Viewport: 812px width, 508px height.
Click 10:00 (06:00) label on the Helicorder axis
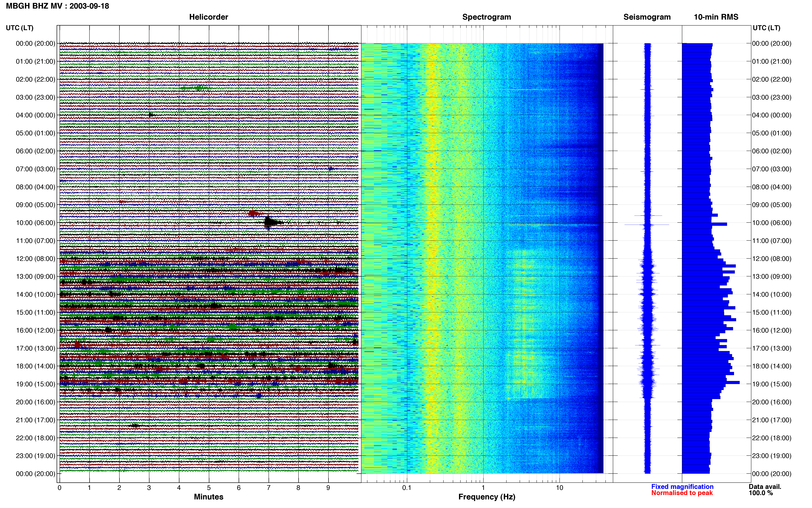tap(36, 223)
